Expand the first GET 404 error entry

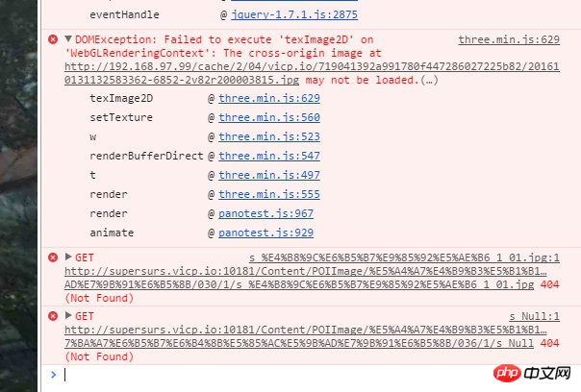(68, 257)
